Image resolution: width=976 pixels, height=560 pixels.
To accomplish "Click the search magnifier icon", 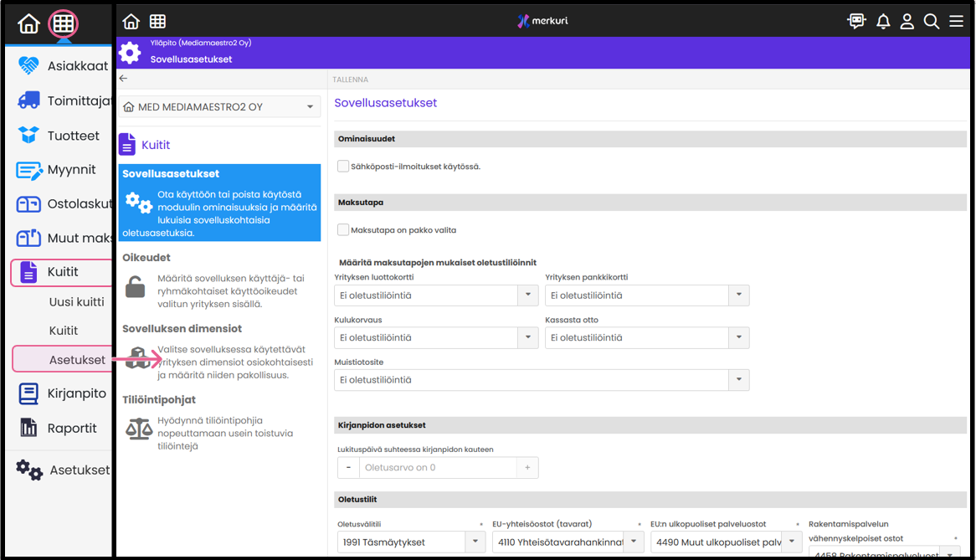I will pos(931,22).
